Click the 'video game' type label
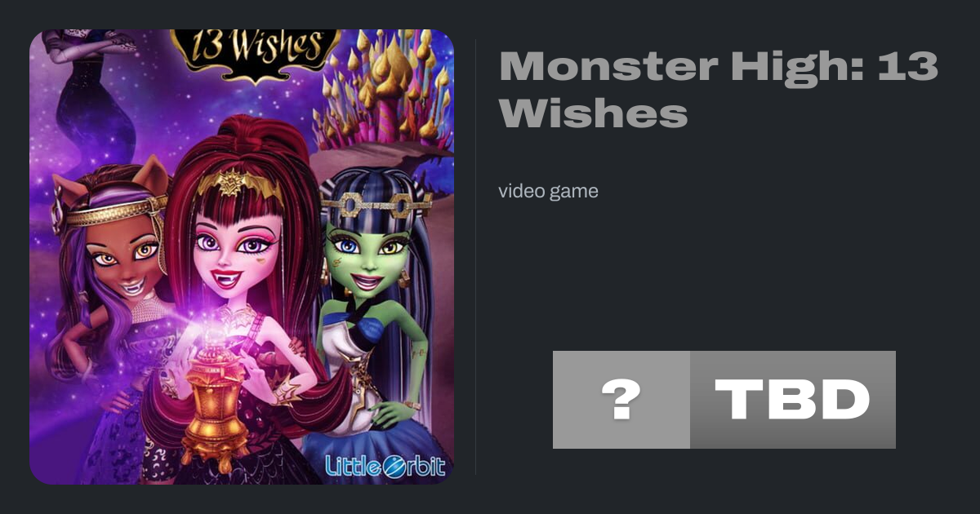The width and height of the screenshot is (980, 514). pyautogui.click(x=548, y=192)
